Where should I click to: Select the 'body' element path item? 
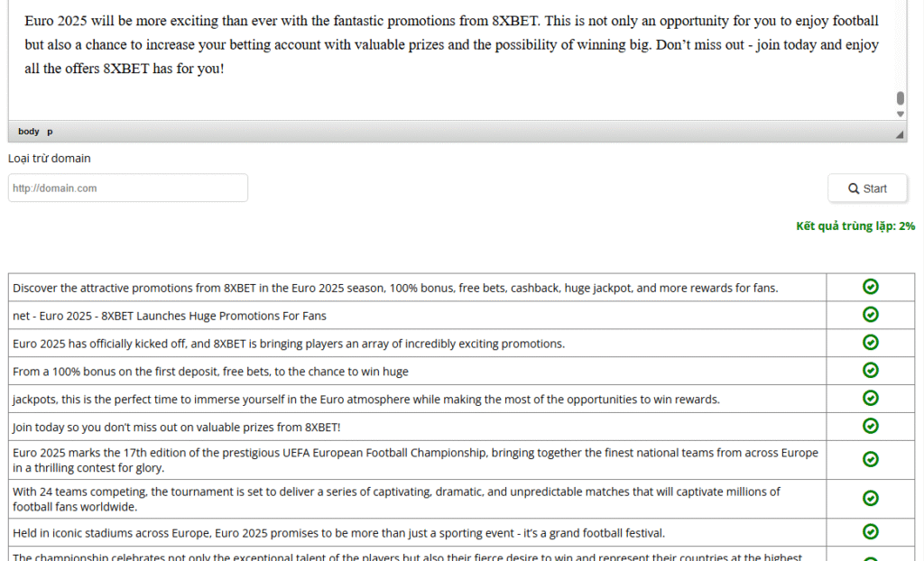point(29,132)
